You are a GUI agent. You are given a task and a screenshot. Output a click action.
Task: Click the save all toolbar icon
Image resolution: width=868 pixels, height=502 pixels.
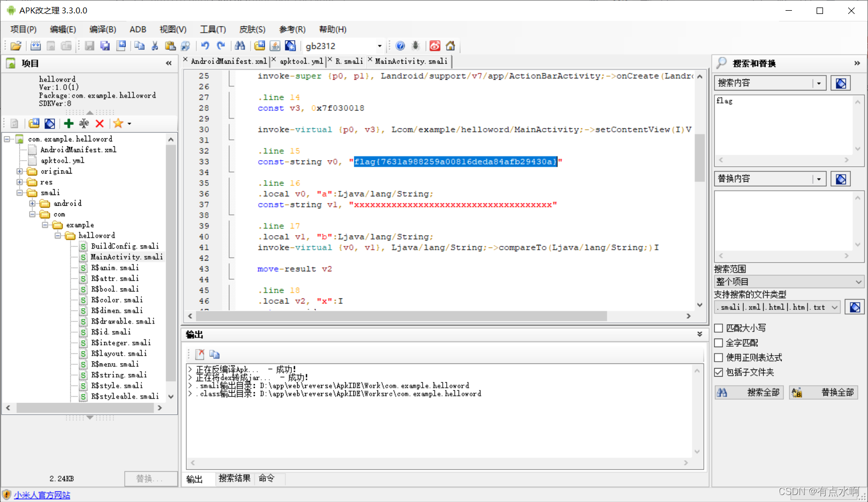tap(105, 46)
